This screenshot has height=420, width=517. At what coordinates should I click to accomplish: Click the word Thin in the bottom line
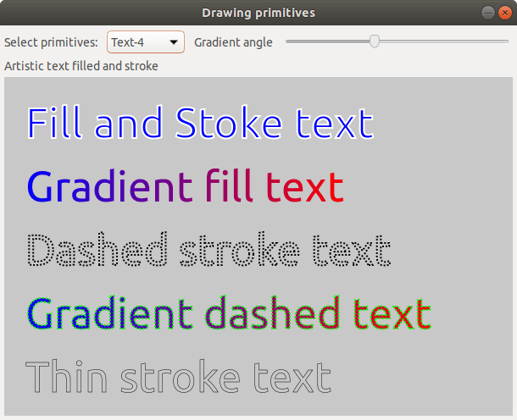pos(69,377)
